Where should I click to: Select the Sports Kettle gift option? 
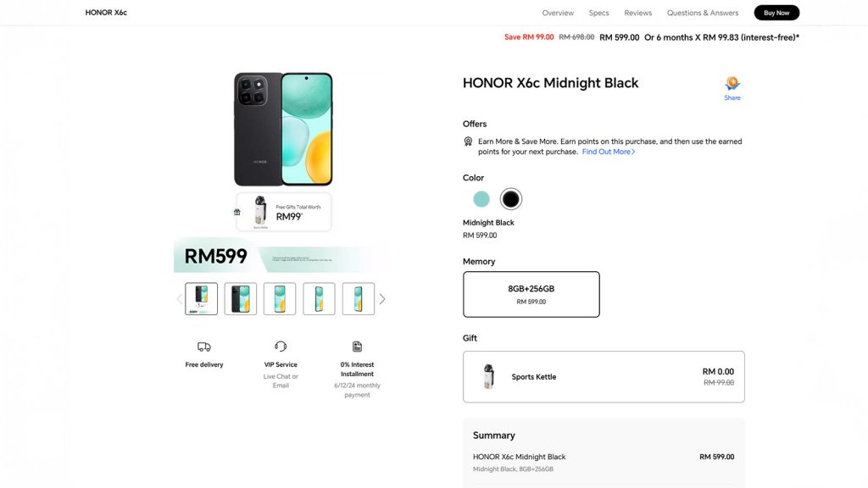coord(604,376)
